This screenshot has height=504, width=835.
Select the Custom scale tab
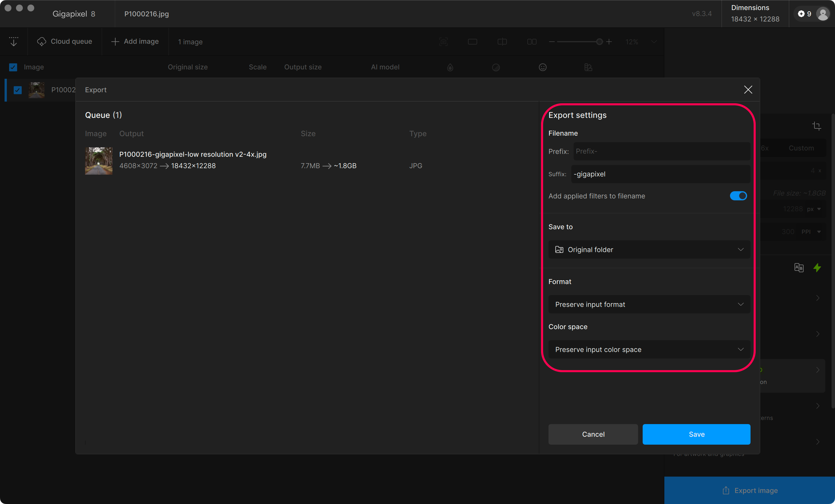[x=801, y=148]
